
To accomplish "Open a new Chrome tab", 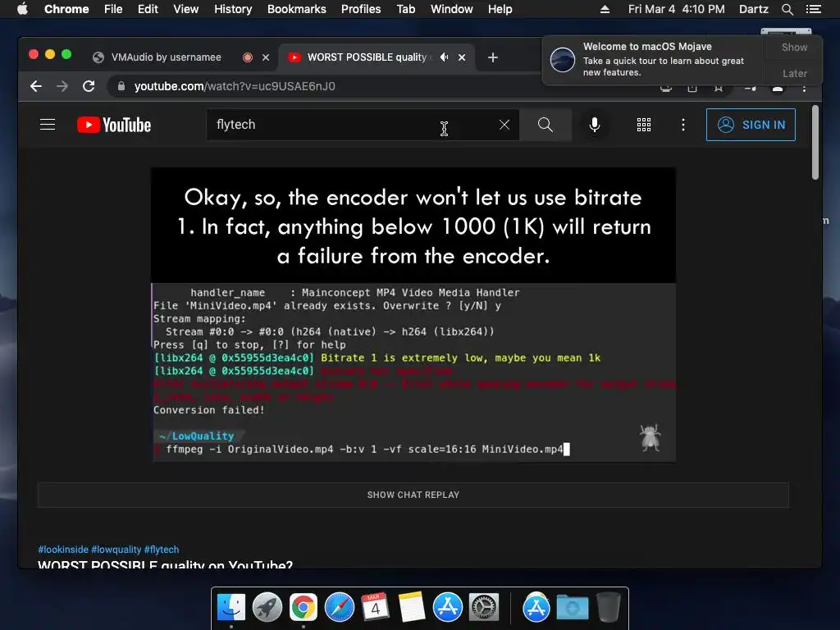I will 493,57.
